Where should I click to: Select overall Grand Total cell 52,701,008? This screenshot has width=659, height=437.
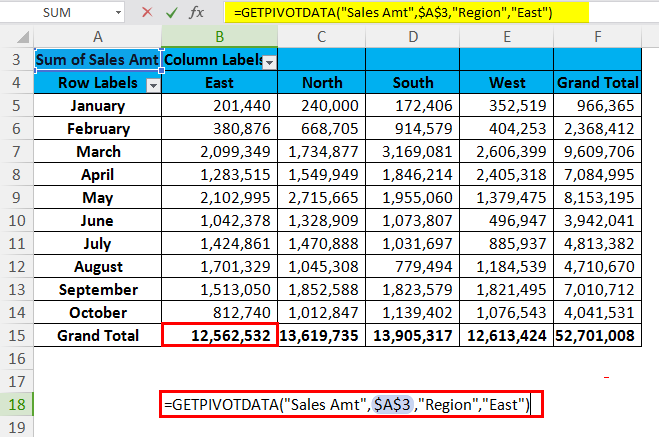597,336
